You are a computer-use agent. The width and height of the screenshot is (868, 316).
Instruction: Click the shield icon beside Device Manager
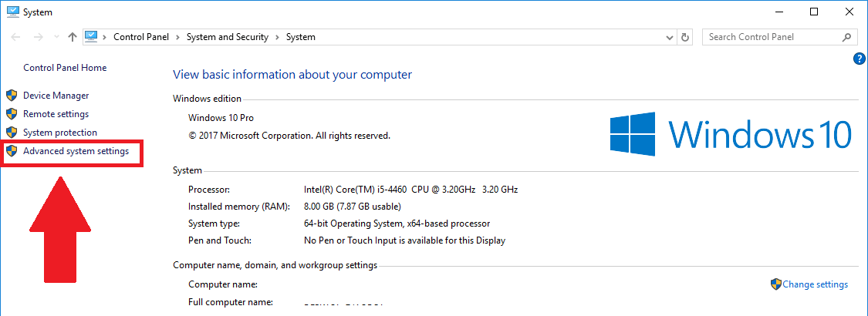(x=12, y=96)
